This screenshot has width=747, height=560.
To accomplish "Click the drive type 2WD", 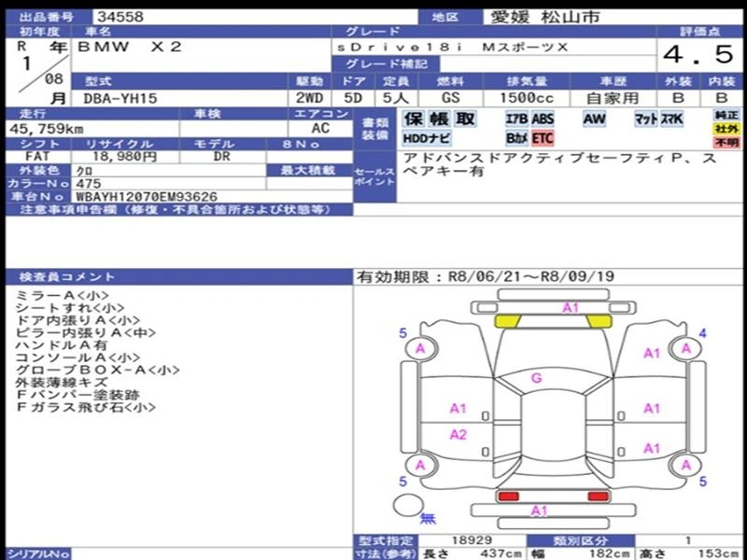I will (x=309, y=98).
